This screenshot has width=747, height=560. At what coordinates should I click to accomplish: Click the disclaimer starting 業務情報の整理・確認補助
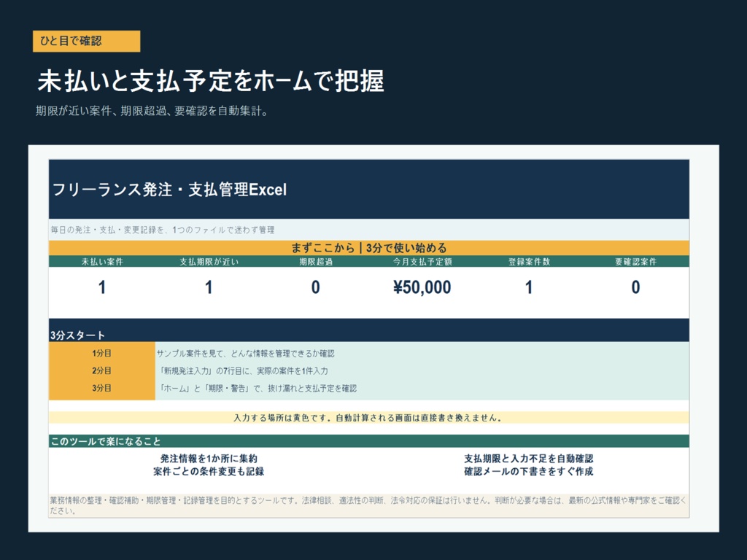tap(368, 506)
